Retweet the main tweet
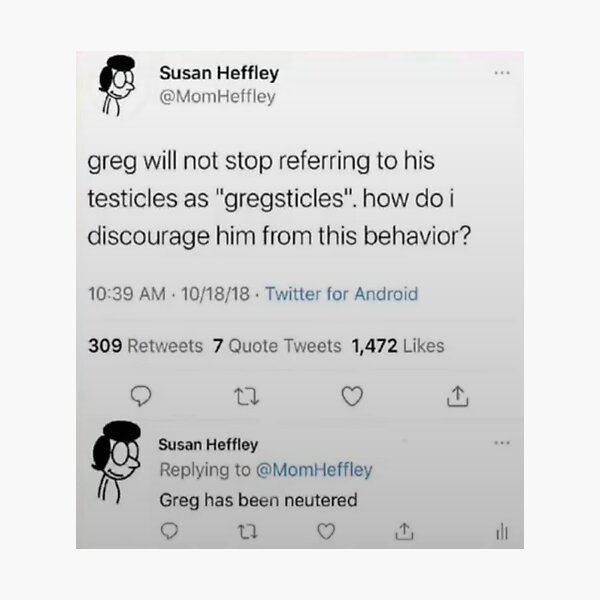Viewport: 600px width, 600px height. (245, 398)
